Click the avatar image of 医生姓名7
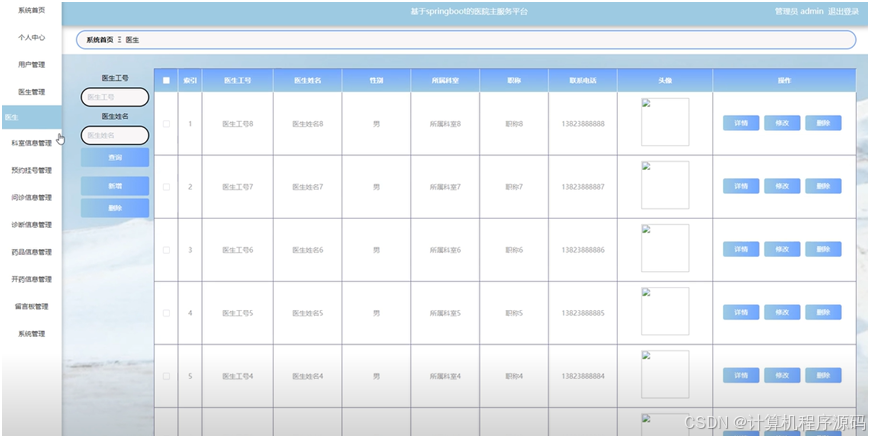 [x=665, y=185]
